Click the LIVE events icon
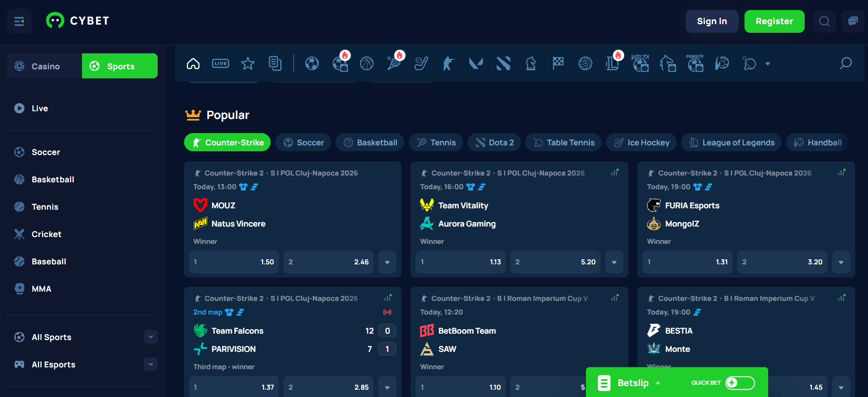The width and height of the screenshot is (868, 397). pos(221,64)
